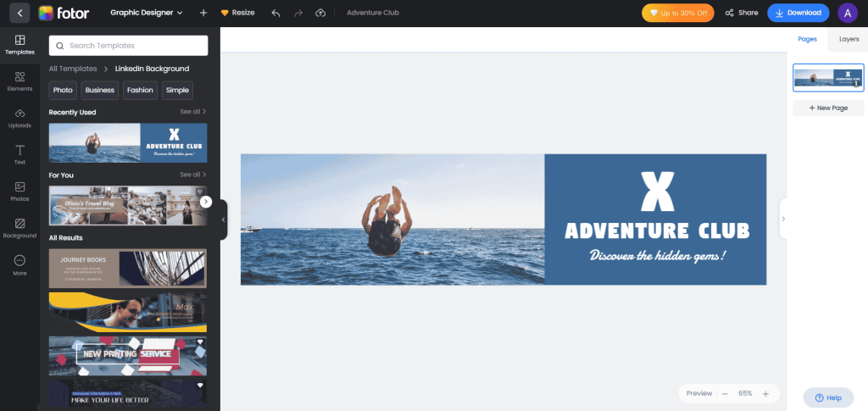Open the Graphic Designer dropdown
Screen dimensions: 868x411
click(146, 13)
